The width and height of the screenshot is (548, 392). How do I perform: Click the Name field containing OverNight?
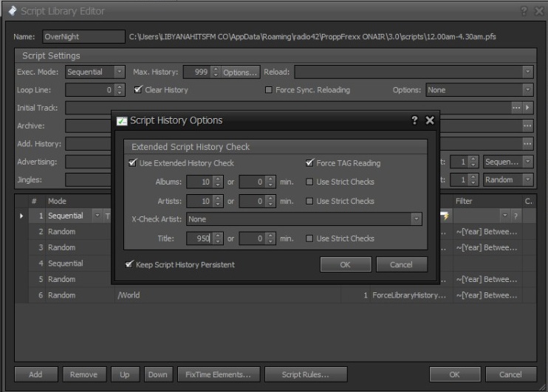(x=83, y=36)
